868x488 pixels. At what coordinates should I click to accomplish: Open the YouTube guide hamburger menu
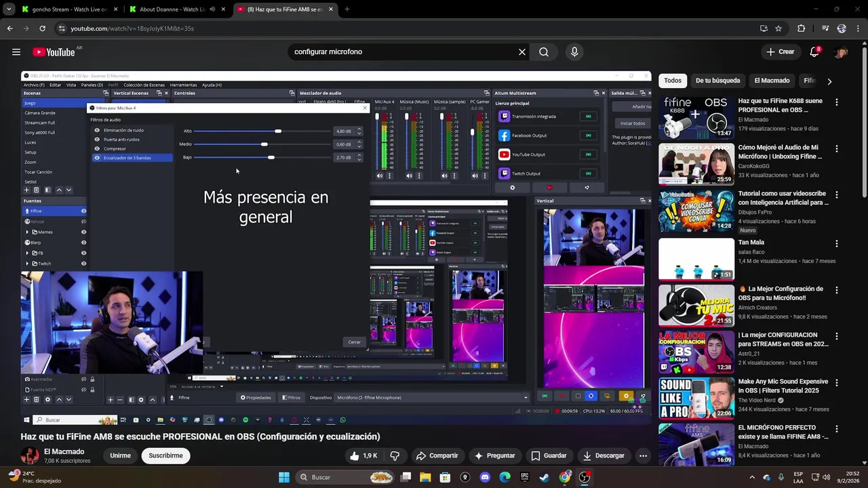(x=16, y=52)
